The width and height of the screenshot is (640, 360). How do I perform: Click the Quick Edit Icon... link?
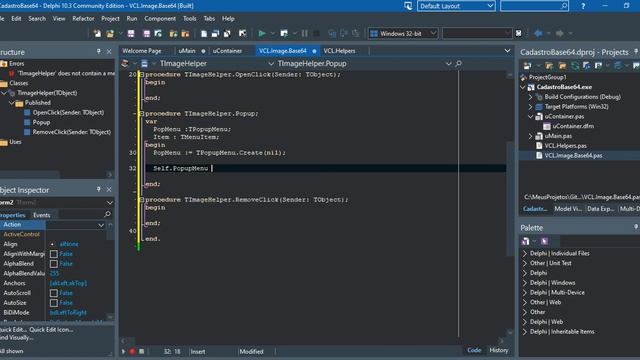[x=51, y=330]
